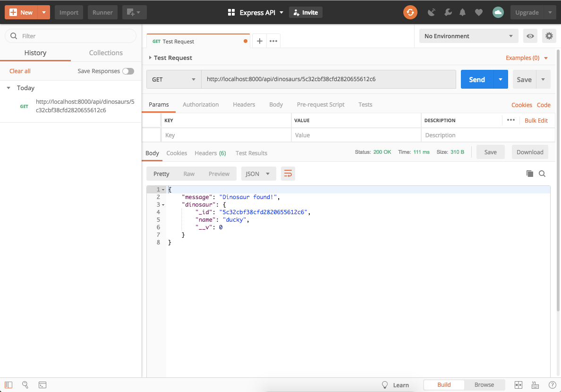The height and width of the screenshot is (392, 561).
Task: Click the search icon in bottom status bar
Action: 25,385
